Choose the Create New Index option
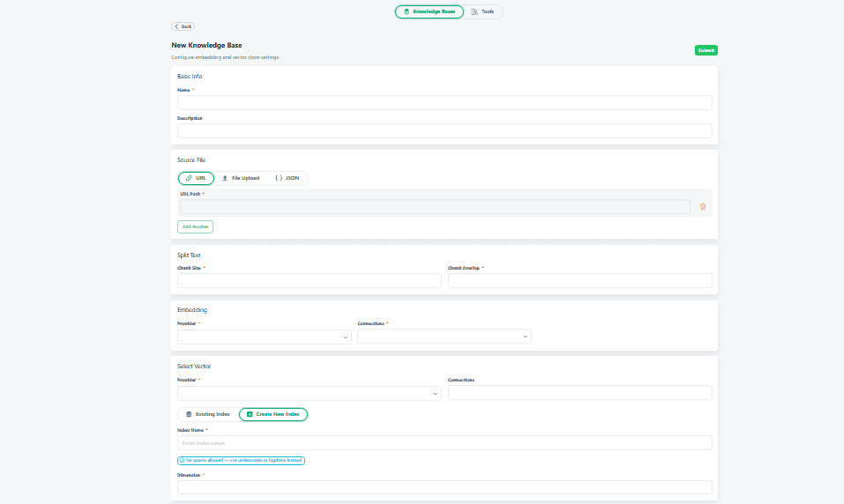844x504 pixels. click(273, 414)
